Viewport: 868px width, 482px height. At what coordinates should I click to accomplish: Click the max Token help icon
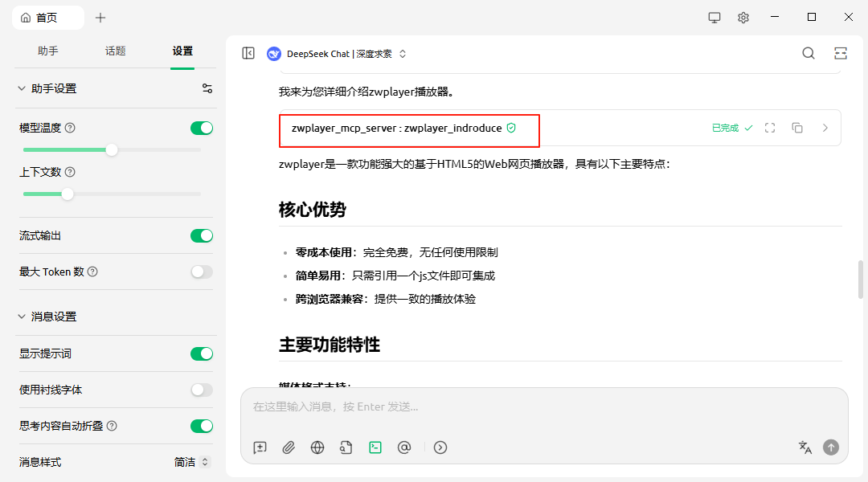coord(92,272)
